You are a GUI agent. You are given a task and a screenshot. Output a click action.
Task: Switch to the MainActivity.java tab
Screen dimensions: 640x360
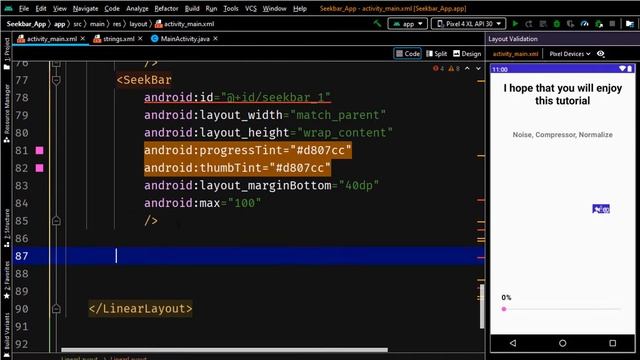pyautogui.click(x=184, y=38)
